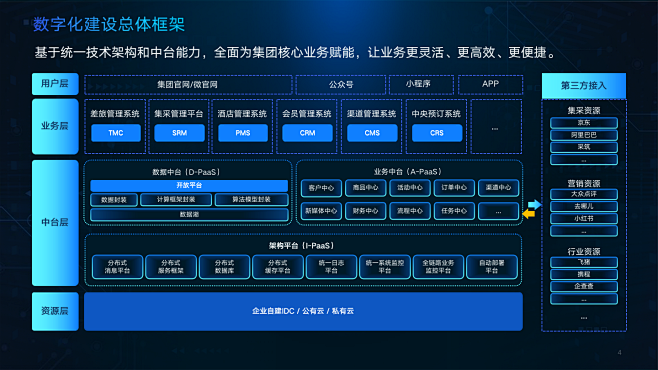Screen dimensions: 658x370
Task: Select the 集采管理平台 label
Action: point(179,114)
